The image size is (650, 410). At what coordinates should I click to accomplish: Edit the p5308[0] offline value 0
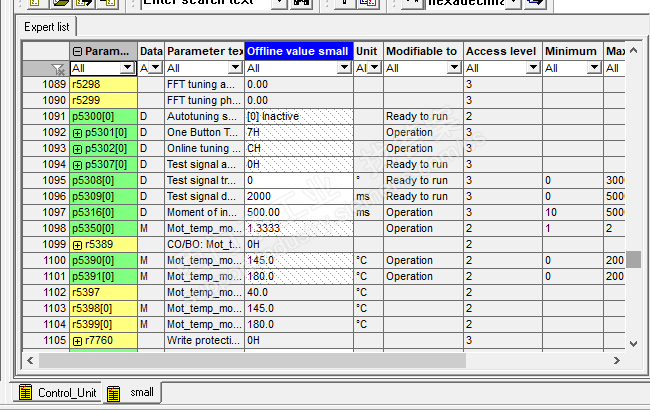tap(299, 181)
